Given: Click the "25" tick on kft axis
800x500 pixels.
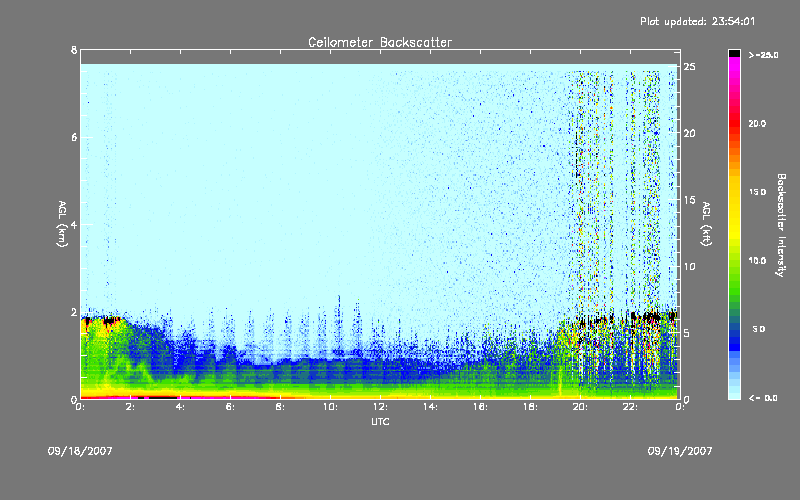Looking at the screenshot, I should (690, 67).
